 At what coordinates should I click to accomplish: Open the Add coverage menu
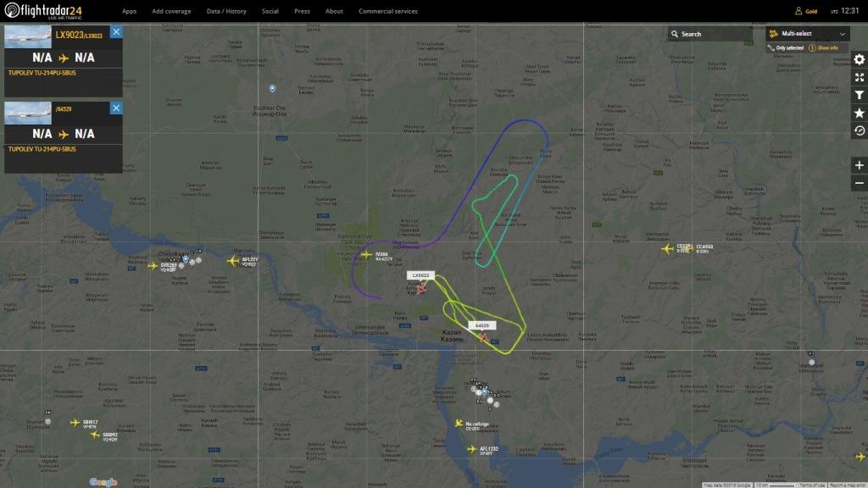[x=171, y=11]
